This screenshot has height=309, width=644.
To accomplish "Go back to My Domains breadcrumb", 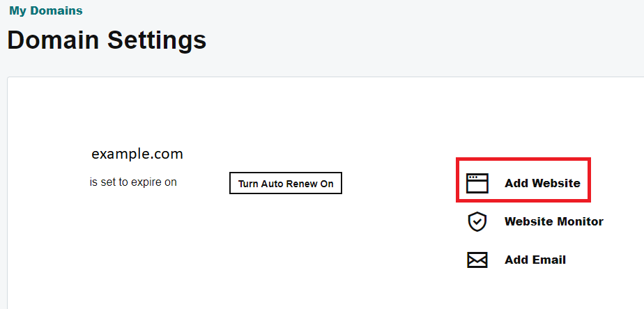I will [x=45, y=10].
